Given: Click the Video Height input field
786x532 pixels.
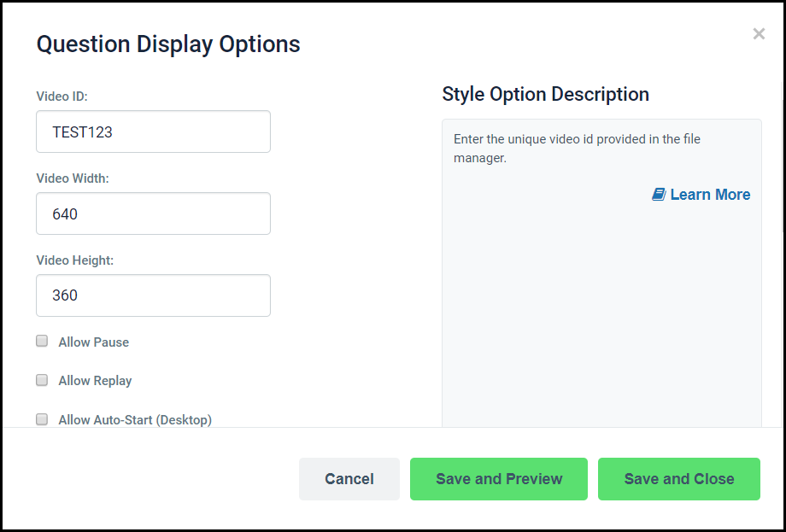Looking at the screenshot, I should point(154,295).
